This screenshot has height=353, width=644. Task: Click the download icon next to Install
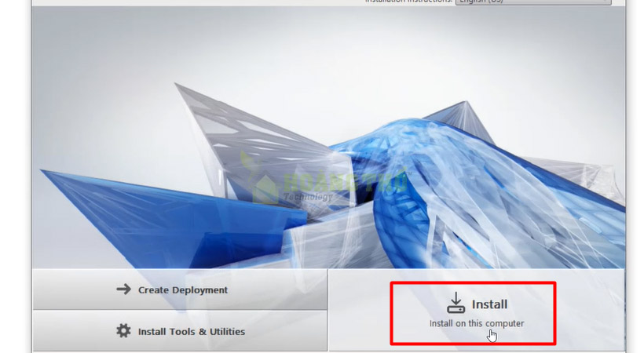click(x=456, y=303)
